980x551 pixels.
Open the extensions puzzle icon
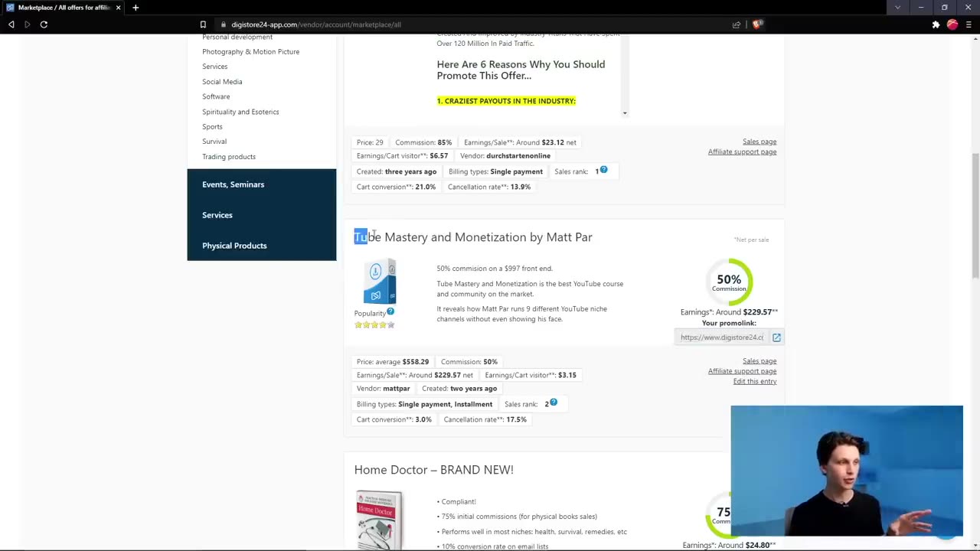tap(936, 24)
